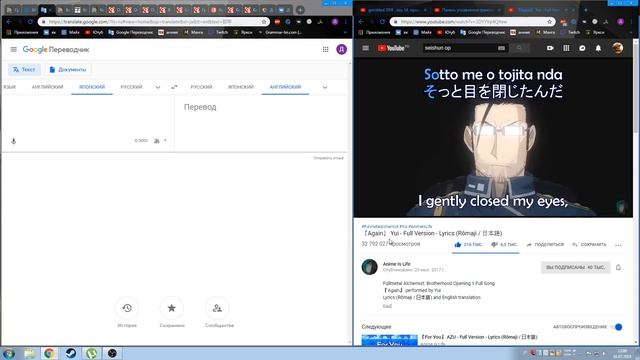Open Google Translate hamburger main menu
The width and height of the screenshot is (640, 360).
pyautogui.click(x=13, y=49)
